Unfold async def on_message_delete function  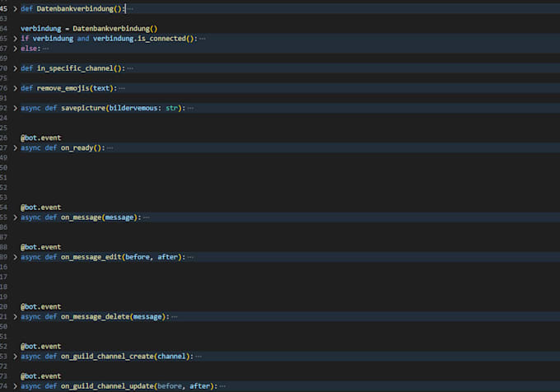15,317
